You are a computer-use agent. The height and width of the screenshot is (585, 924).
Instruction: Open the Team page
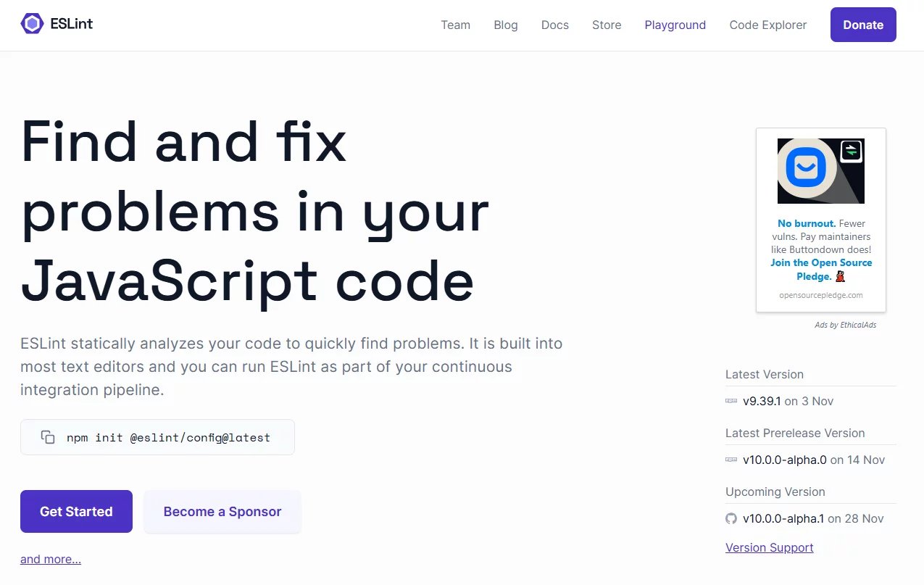pos(455,25)
